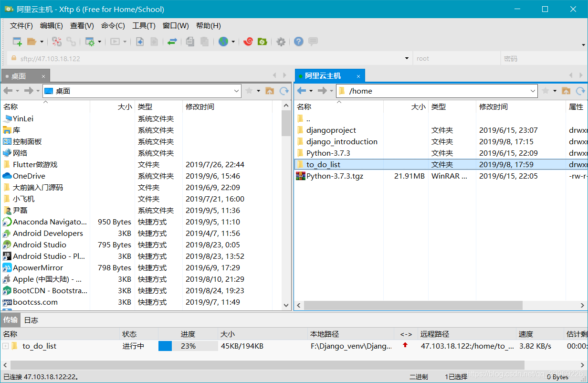588x383 pixels.
Task: Open the 帮助(H) menu
Action: pyautogui.click(x=209, y=26)
